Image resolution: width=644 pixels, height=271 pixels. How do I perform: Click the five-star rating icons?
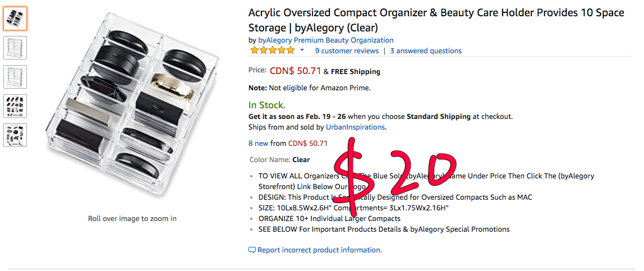tap(272, 50)
